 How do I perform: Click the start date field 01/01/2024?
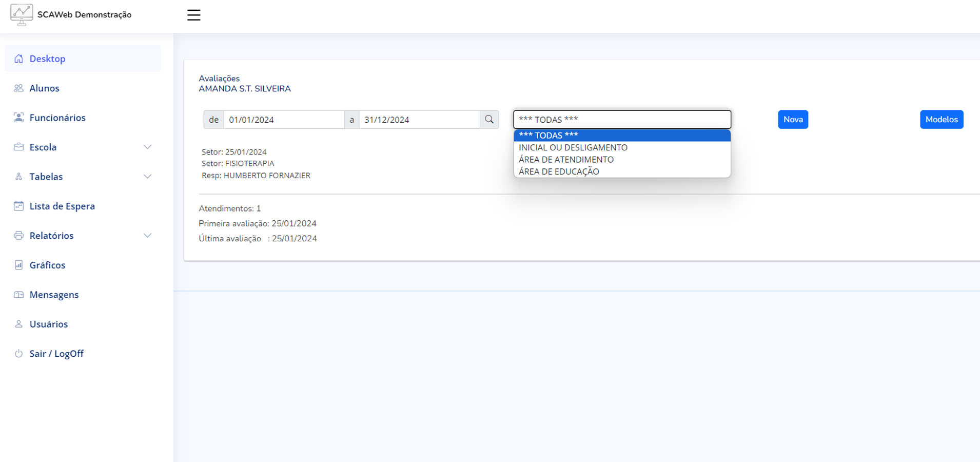pos(283,120)
